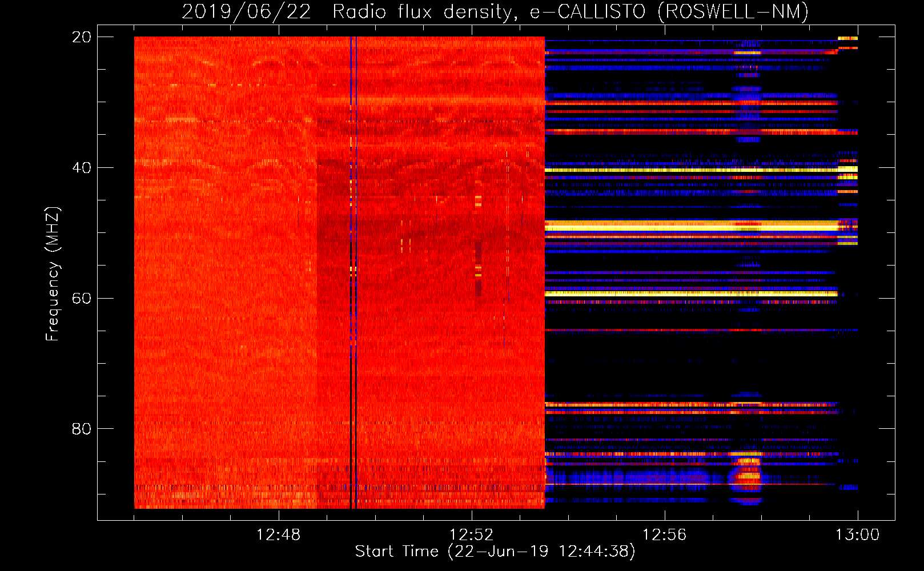Select the 'Frequency (MHZ)' axis label
This screenshot has width=924, height=571.
(52, 274)
